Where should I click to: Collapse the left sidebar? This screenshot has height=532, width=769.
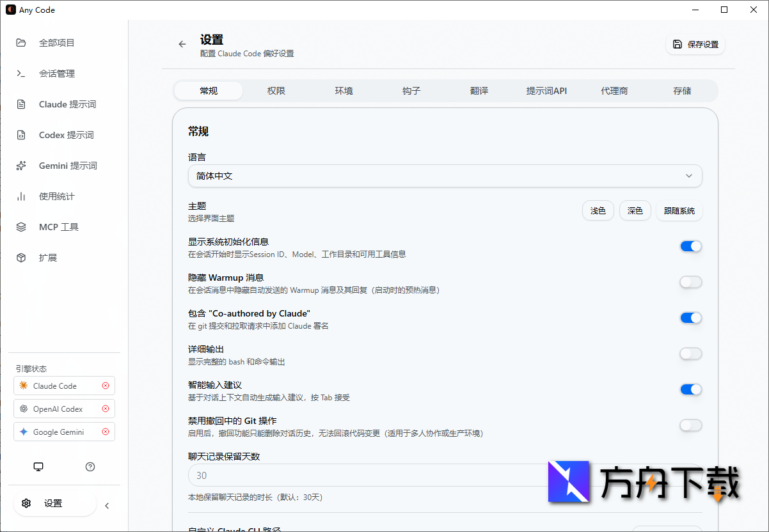click(x=106, y=505)
